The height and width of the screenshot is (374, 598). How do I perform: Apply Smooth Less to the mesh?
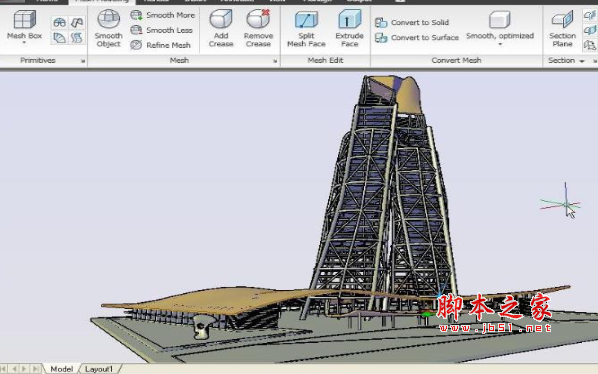162,30
